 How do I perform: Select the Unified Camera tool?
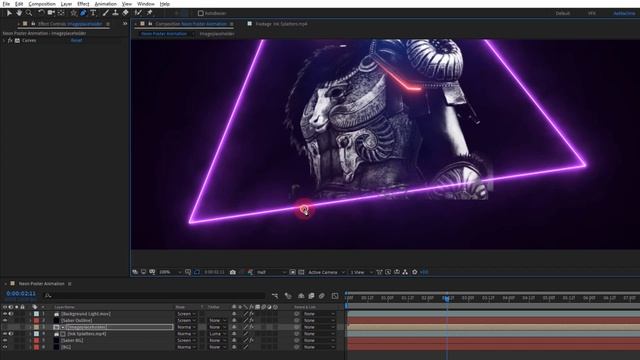51,13
